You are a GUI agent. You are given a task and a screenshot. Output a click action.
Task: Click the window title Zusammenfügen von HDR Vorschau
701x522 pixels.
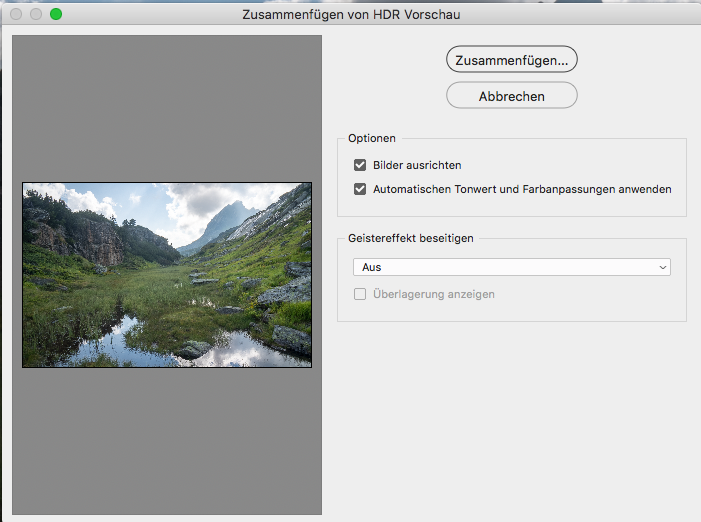pyautogui.click(x=351, y=15)
